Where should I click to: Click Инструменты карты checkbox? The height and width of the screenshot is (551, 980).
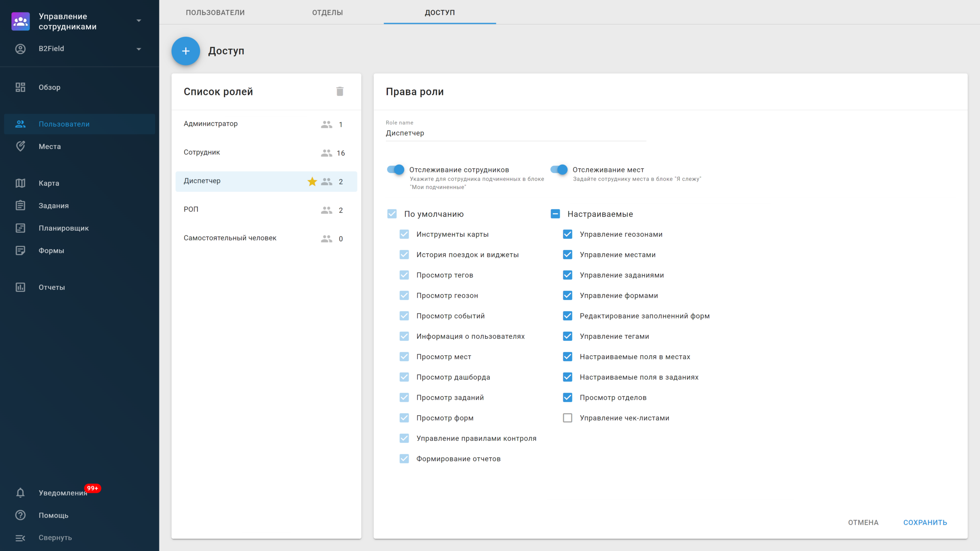[x=404, y=234]
